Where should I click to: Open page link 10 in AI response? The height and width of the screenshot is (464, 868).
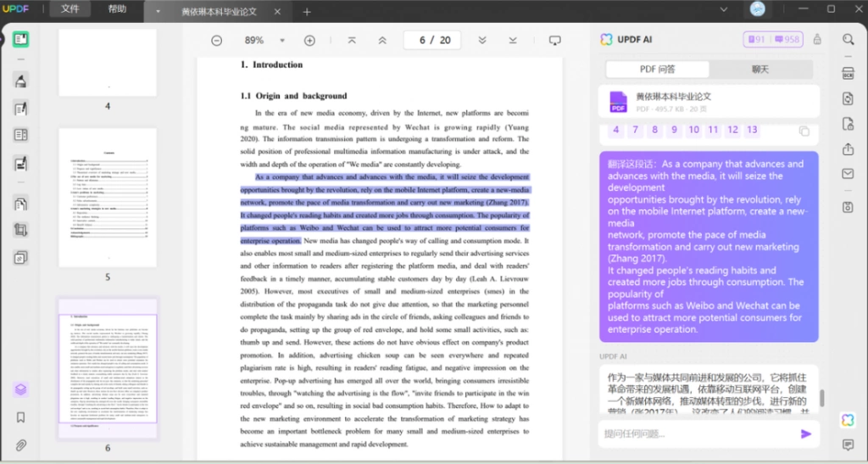693,130
